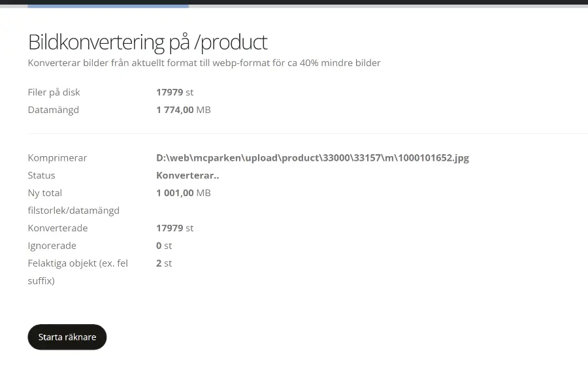Select the Filer på disk label
Viewport: 588px width, 379px height.
pyautogui.click(x=54, y=92)
